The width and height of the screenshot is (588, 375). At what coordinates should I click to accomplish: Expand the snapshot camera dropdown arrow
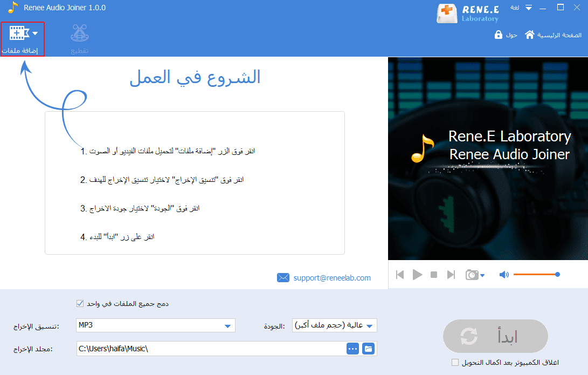click(482, 276)
